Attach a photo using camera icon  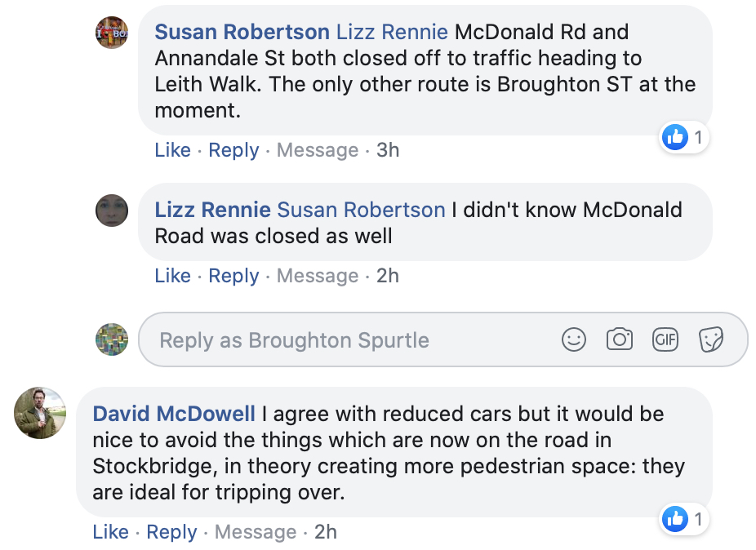click(x=619, y=339)
